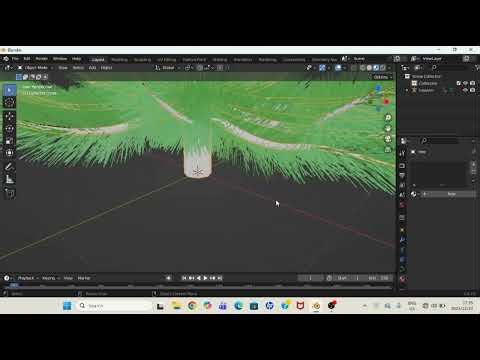This screenshot has height=360, width=480.
Task: Open Windows Start menu on taskbar
Action: click(x=67, y=306)
